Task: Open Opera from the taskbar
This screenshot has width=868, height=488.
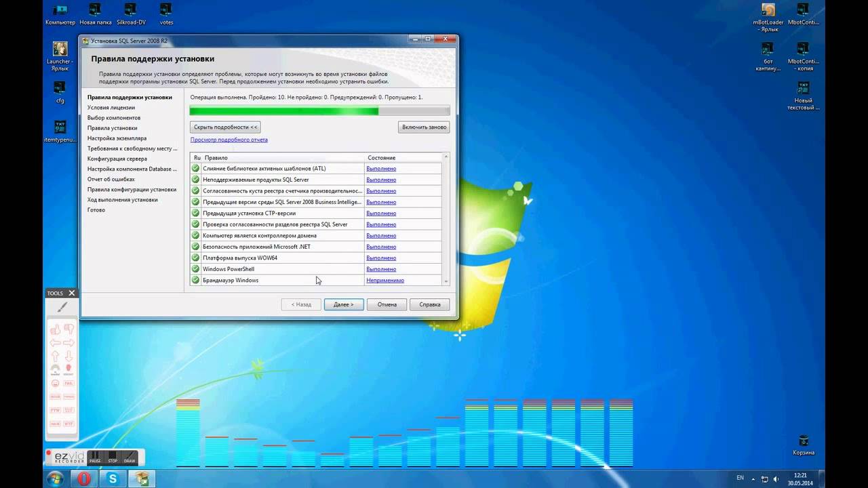Action: tap(84, 479)
